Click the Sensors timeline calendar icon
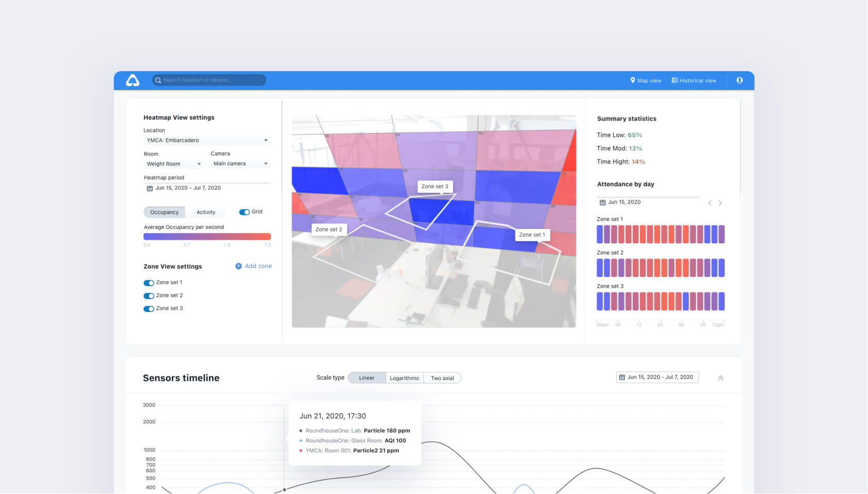The image size is (868, 494). click(x=622, y=377)
